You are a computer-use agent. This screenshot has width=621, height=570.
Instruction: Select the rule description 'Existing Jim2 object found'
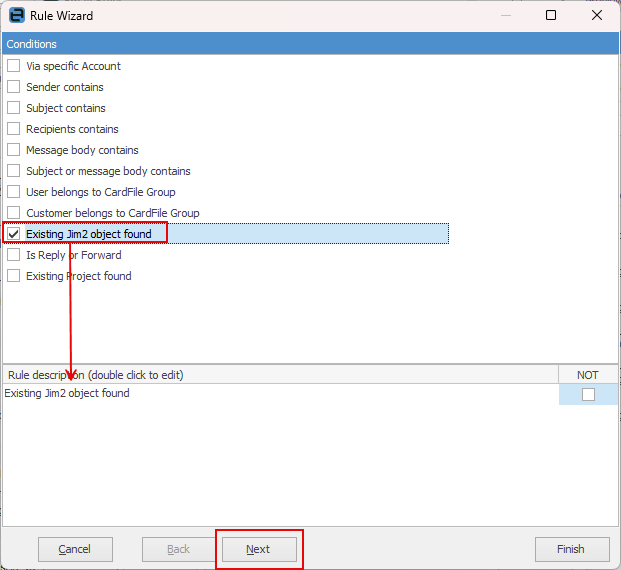tap(67, 393)
